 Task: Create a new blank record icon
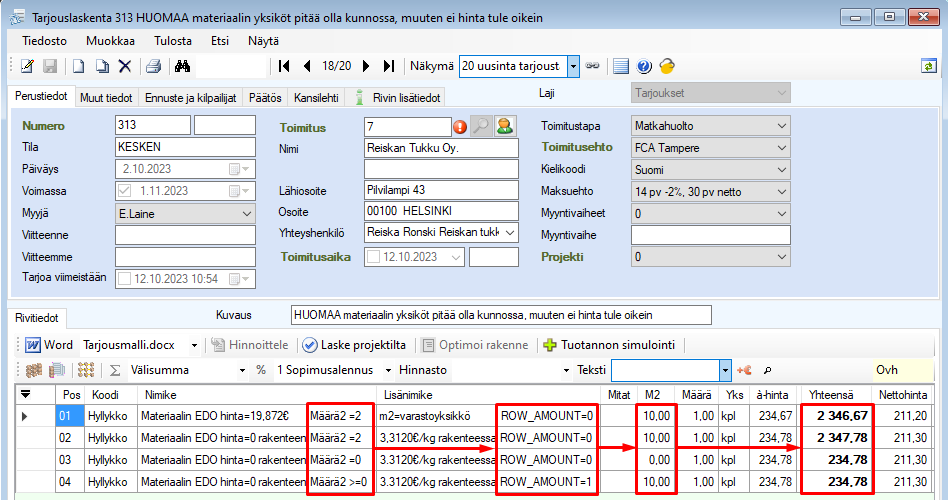[x=78, y=66]
